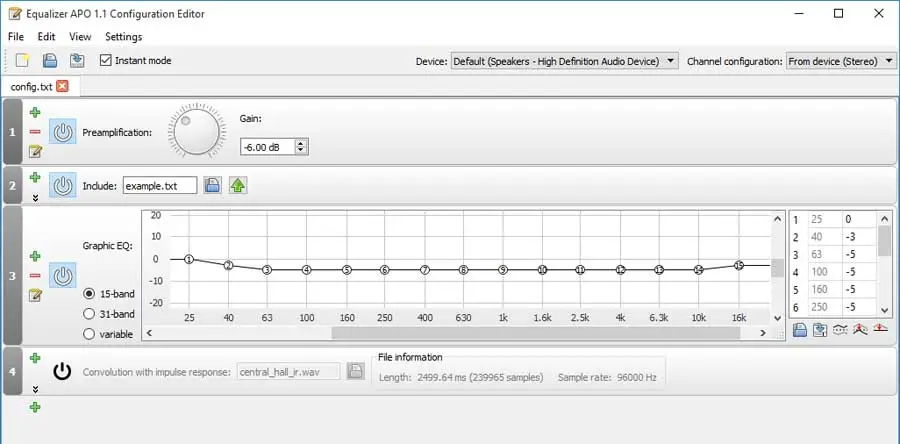Image resolution: width=900 pixels, height=444 pixels.
Task: Select the 31-band radio option
Action: (x=89, y=314)
